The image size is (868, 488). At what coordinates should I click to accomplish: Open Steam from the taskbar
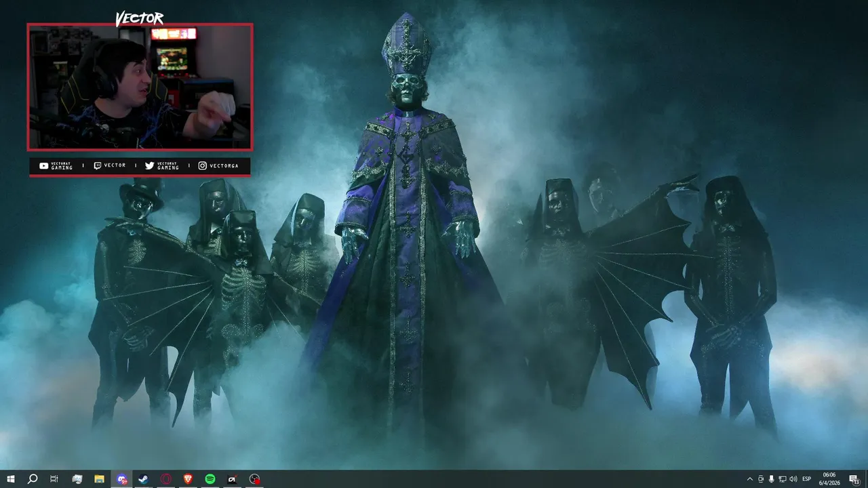(x=143, y=479)
